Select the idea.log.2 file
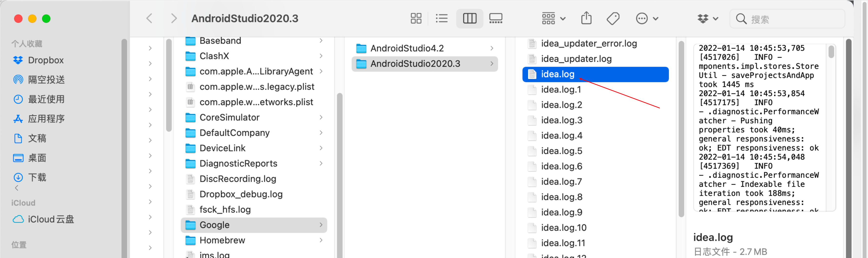 (x=595, y=105)
